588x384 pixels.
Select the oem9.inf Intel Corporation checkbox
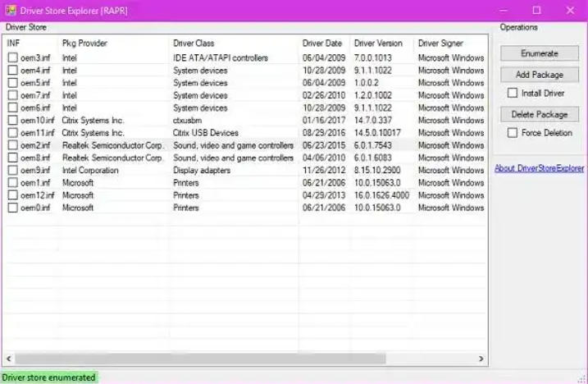tap(12, 171)
